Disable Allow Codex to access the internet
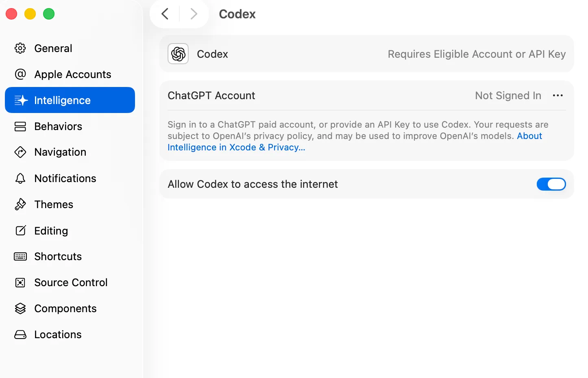The width and height of the screenshot is (588, 378). tap(551, 184)
